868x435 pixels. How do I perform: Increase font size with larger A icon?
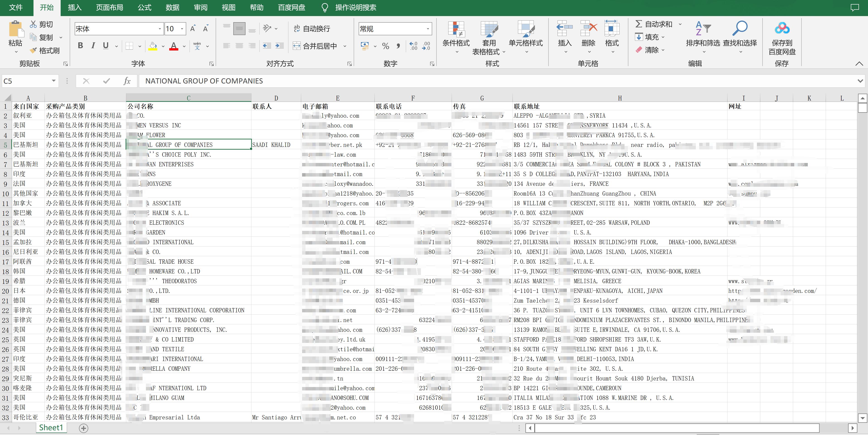pyautogui.click(x=193, y=29)
